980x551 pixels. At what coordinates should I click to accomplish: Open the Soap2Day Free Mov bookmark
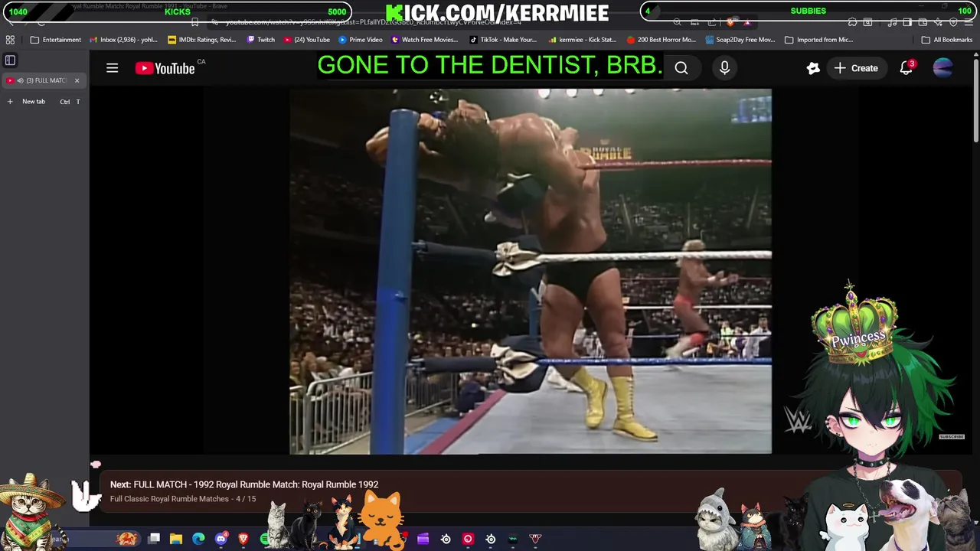740,40
